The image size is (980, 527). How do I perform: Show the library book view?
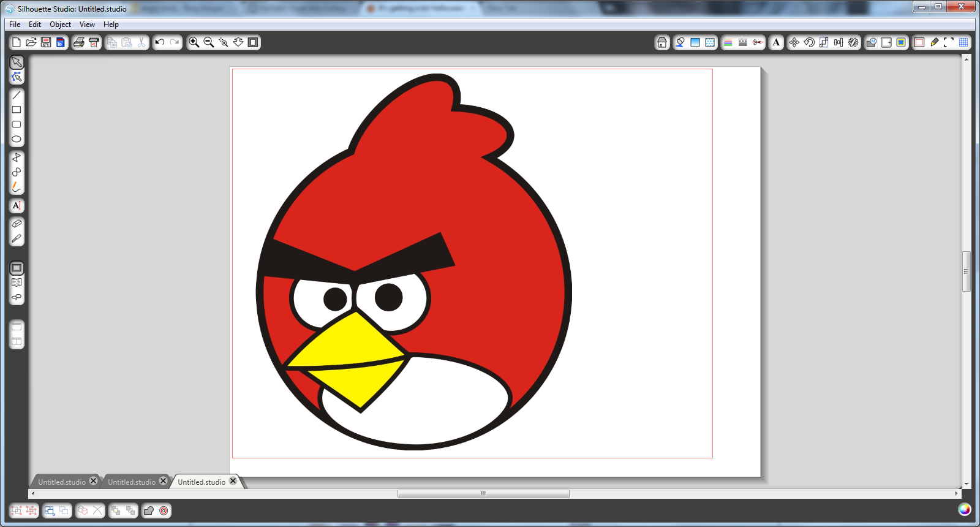17,282
